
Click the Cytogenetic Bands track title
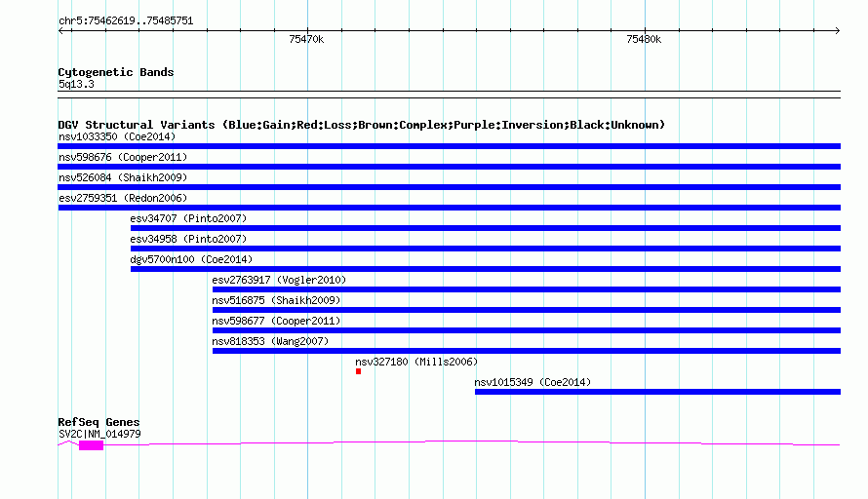(116, 72)
